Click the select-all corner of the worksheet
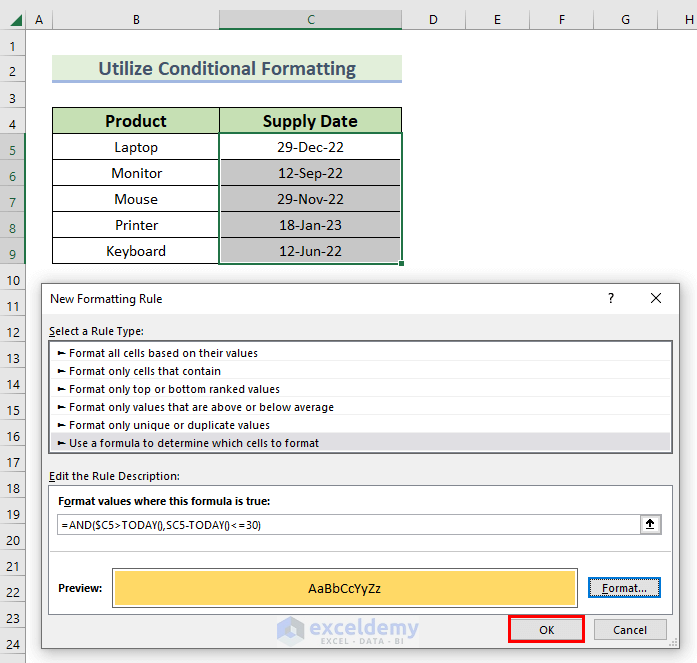The width and height of the screenshot is (697, 663). (x=12, y=20)
